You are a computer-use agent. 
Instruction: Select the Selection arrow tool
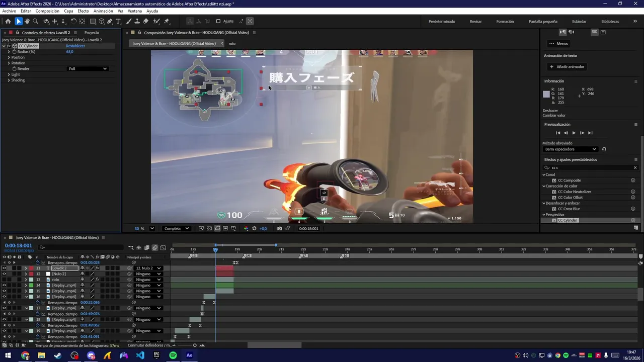tap(19, 21)
